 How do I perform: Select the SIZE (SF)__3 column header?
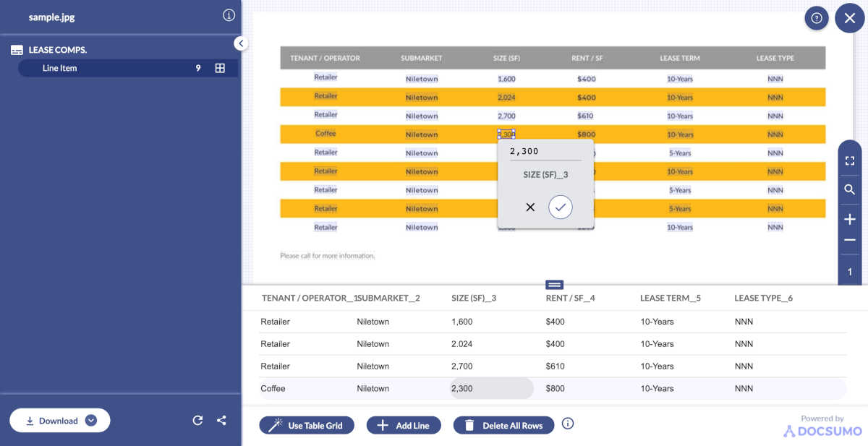tap(474, 298)
